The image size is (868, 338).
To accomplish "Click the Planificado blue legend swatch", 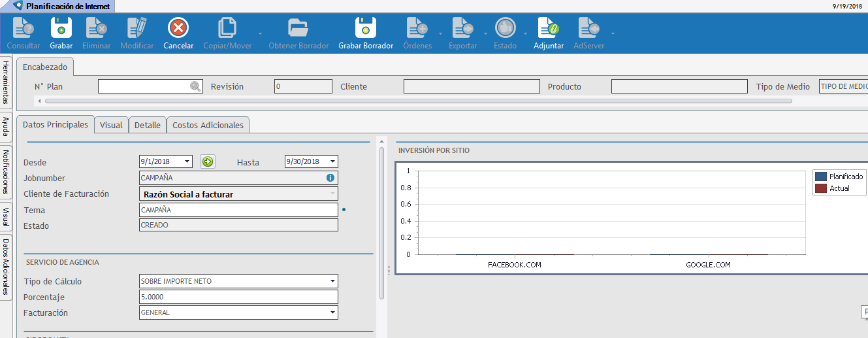I will [821, 177].
